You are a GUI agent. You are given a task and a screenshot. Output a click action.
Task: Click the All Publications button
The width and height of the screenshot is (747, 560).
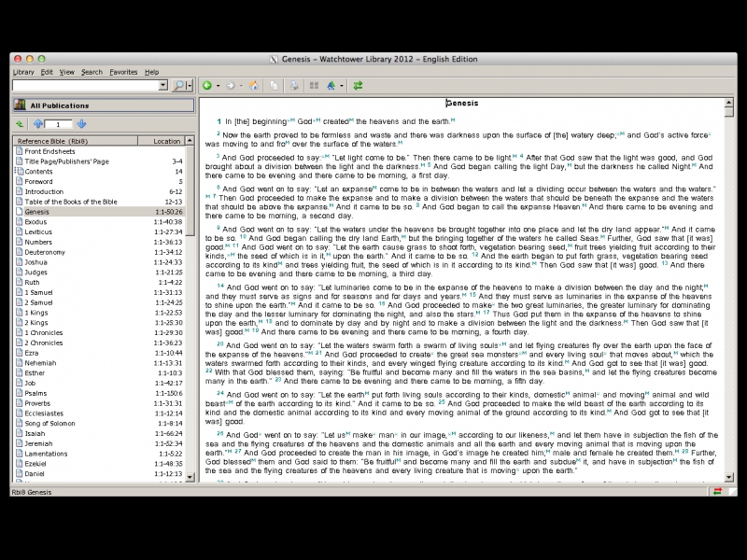(103, 105)
